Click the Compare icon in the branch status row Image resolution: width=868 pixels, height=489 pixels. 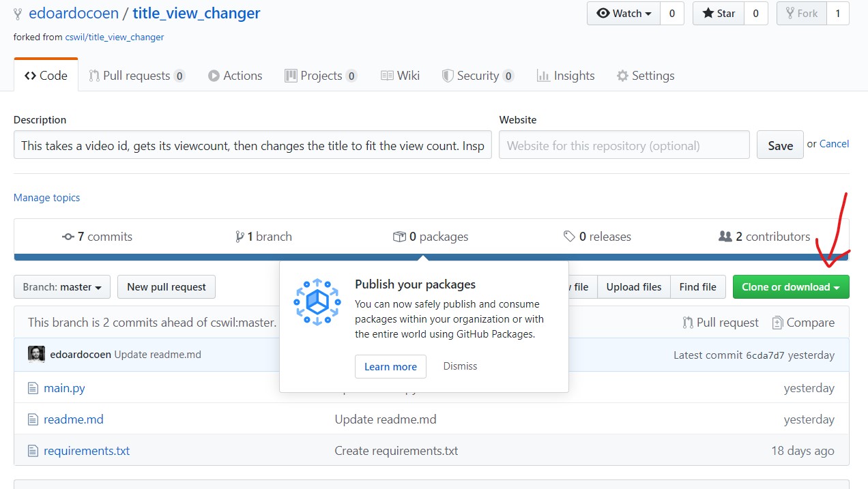[x=777, y=323]
